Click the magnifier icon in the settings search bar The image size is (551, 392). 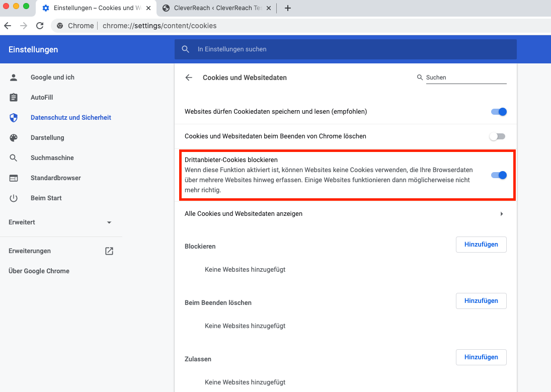coord(186,49)
